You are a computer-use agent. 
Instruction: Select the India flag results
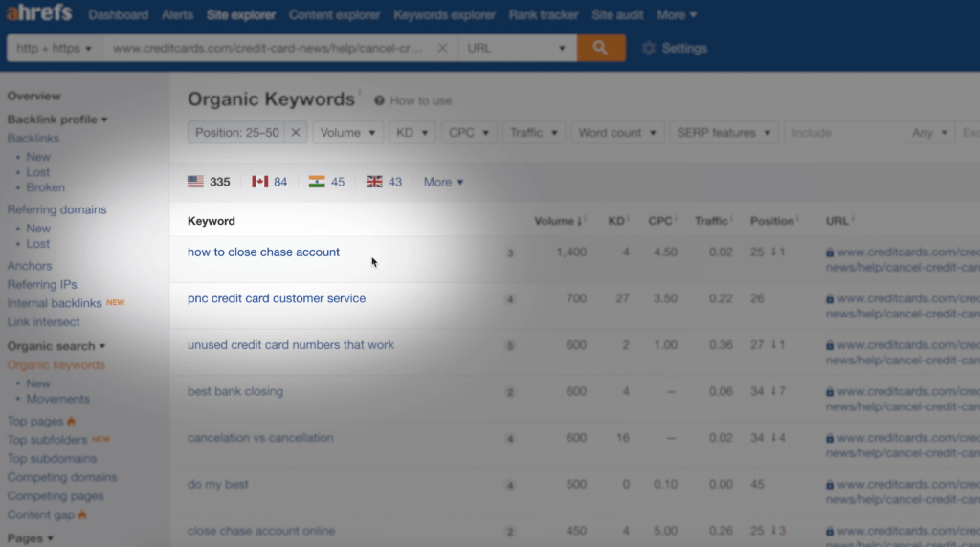(x=326, y=182)
